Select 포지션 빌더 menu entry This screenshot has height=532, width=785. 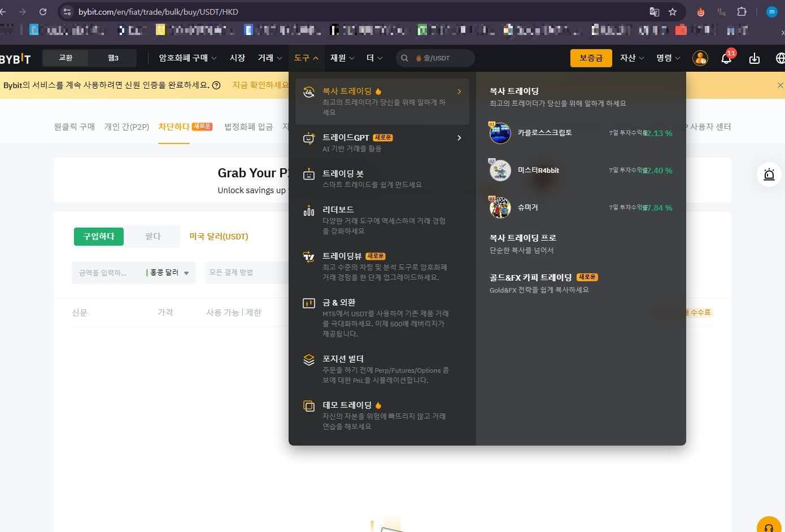coord(382,369)
